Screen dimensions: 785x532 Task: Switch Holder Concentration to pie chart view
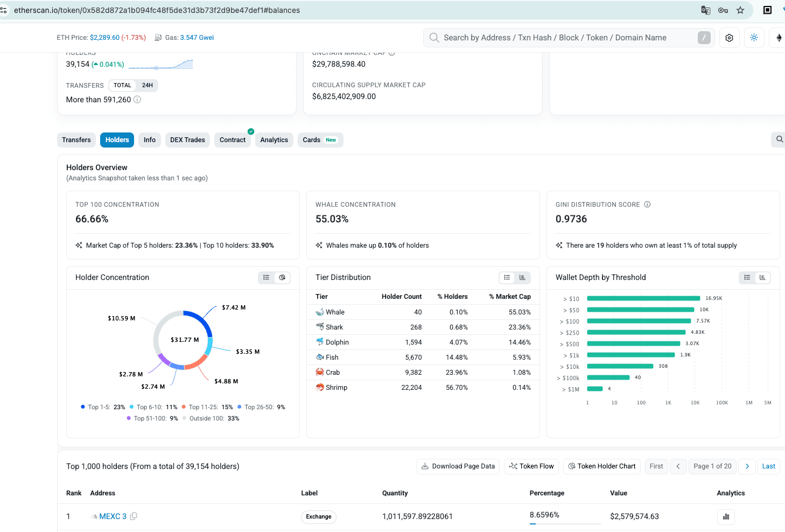[282, 277]
